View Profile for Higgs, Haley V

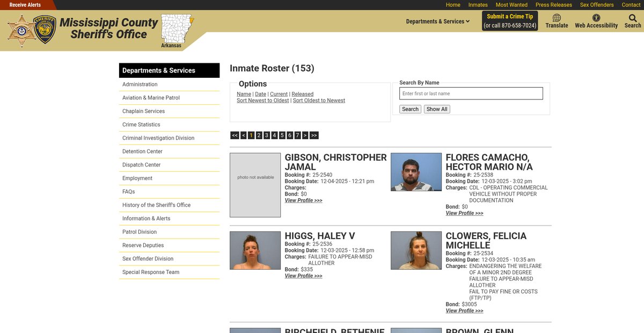303,276
